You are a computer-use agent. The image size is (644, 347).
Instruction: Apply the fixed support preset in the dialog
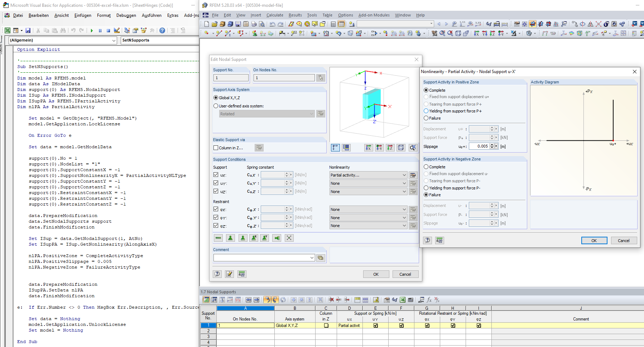[230, 238]
